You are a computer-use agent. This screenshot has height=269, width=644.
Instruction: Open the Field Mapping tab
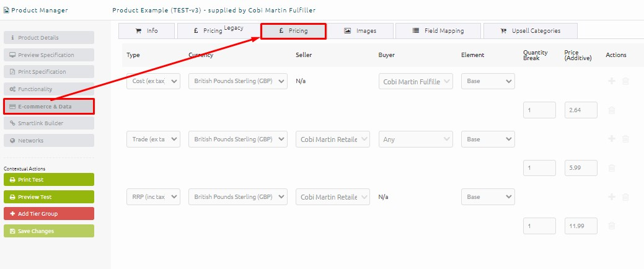tap(438, 30)
